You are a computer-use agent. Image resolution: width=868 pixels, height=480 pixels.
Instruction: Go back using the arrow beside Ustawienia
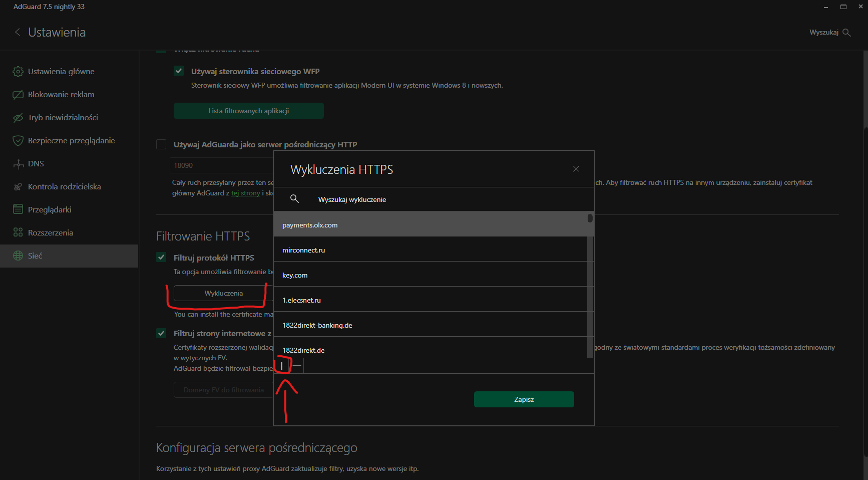[18, 32]
